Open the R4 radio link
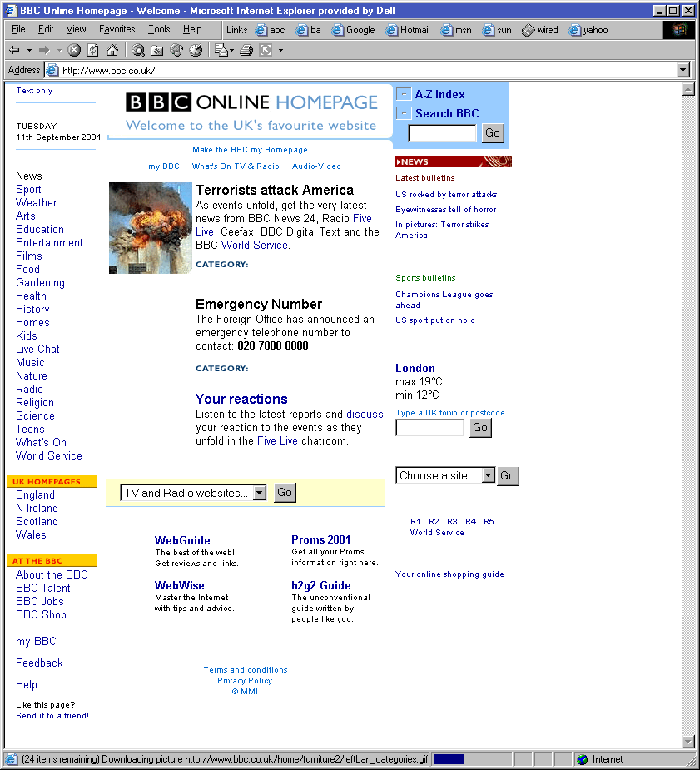This screenshot has height=770, width=700. point(471,521)
